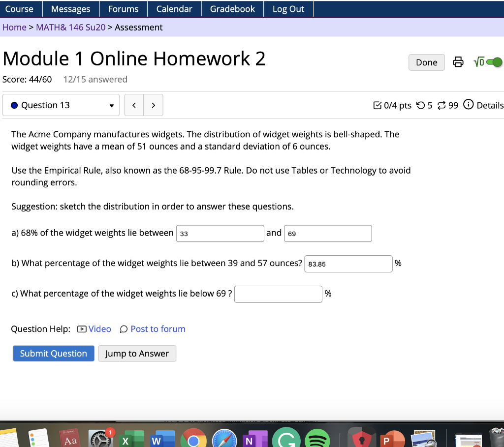The width and height of the screenshot is (504, 447).
Task: Click the empty percentage field in part c
Action: pyautogui.click(x=278, y=294)
